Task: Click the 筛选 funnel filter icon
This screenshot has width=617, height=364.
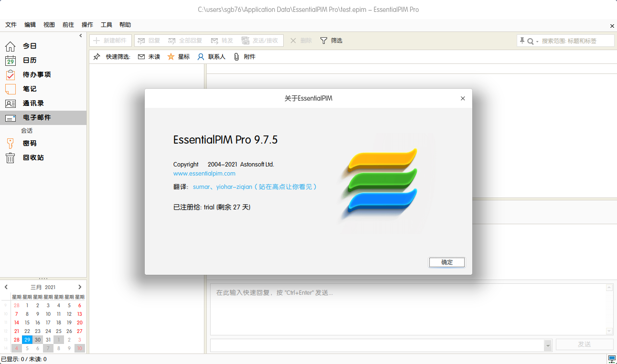Action: [x=324, y=41]
